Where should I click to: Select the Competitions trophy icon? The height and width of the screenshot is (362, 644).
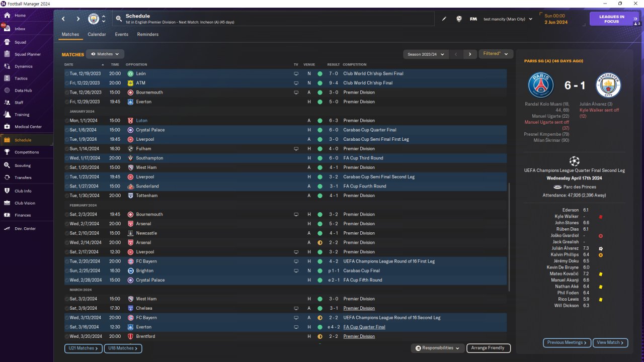click(7, 152)
